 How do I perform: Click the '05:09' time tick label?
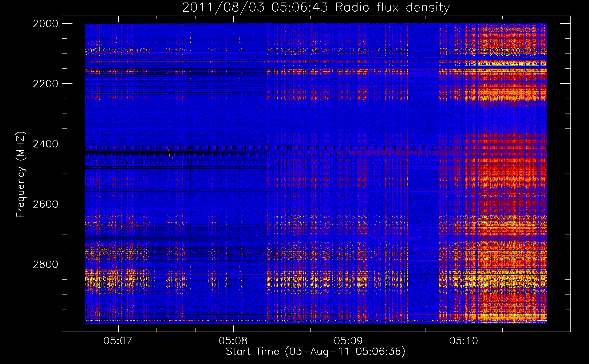click(348, 341)
